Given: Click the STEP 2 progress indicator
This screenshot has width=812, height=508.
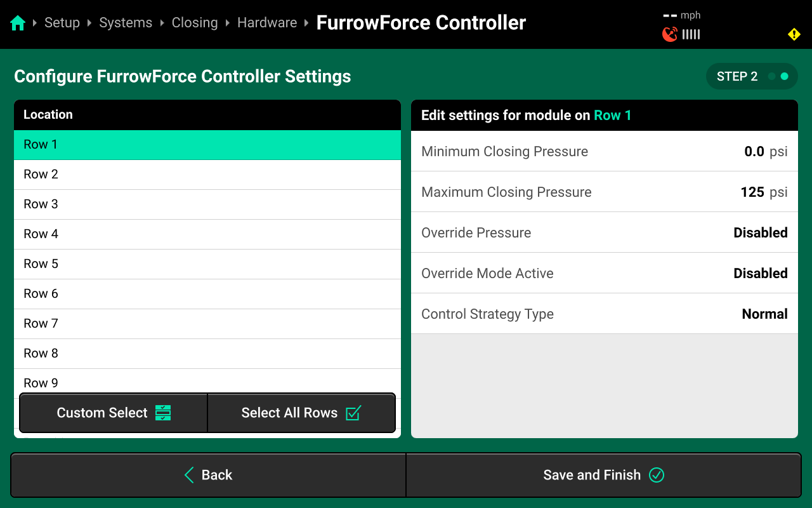Looking at the screenshot, I should pyautogui.click(x=752, y=76).
